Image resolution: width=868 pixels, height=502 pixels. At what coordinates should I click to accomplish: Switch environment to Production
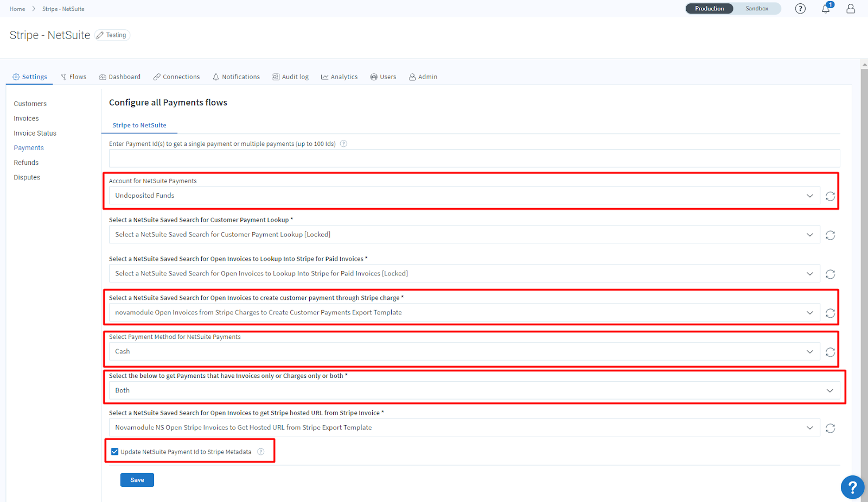[x=709, y=9]
